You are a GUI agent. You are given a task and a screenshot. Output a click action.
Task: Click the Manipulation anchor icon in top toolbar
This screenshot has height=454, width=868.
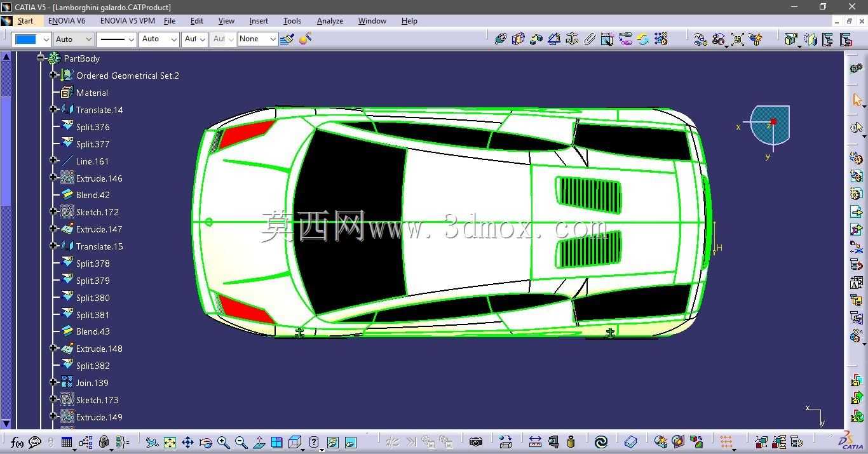tap(572, 39)
